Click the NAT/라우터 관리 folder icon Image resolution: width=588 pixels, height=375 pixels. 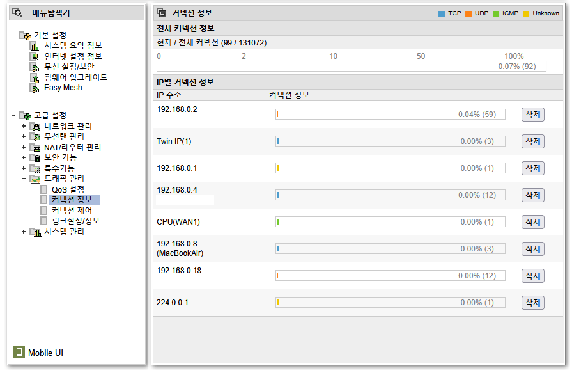coord(35,148)
